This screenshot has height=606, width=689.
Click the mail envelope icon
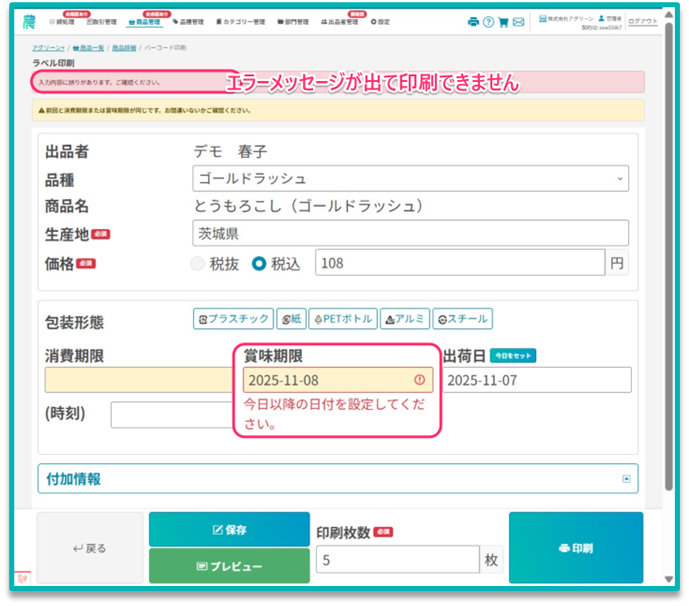(518, 21)
